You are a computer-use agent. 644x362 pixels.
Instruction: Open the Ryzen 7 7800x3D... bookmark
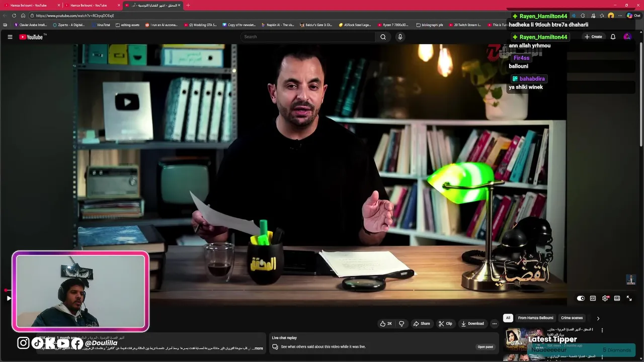pos(393,25)
